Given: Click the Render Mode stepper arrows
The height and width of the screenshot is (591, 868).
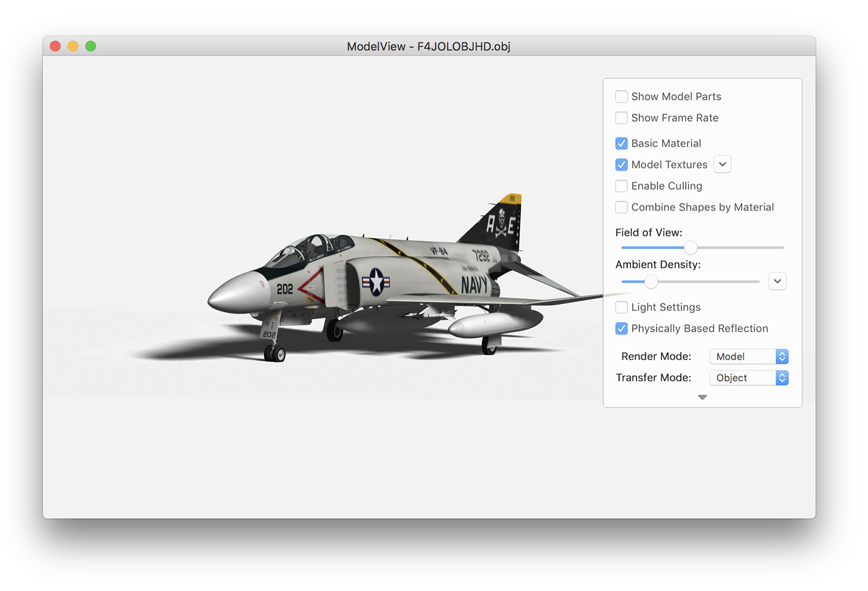Looking at the screenshot, I should pyautogui.click(x=781, y=357).
